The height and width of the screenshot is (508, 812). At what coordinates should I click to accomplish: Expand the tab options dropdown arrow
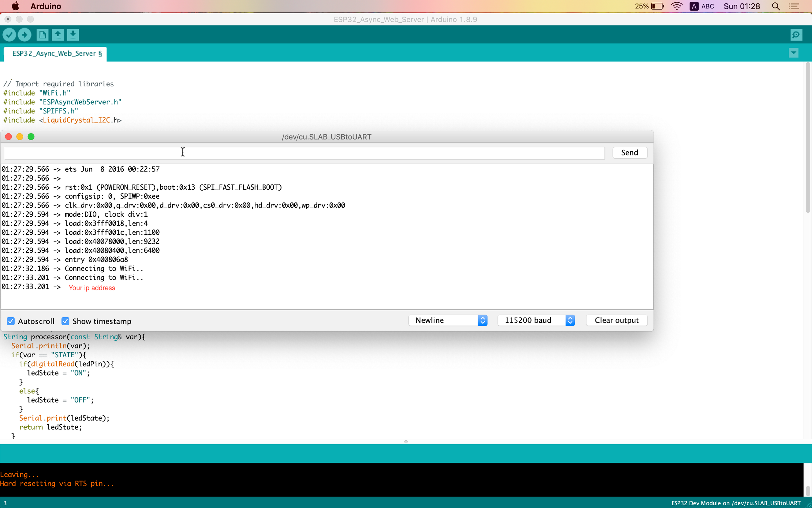tap(793, 53)
